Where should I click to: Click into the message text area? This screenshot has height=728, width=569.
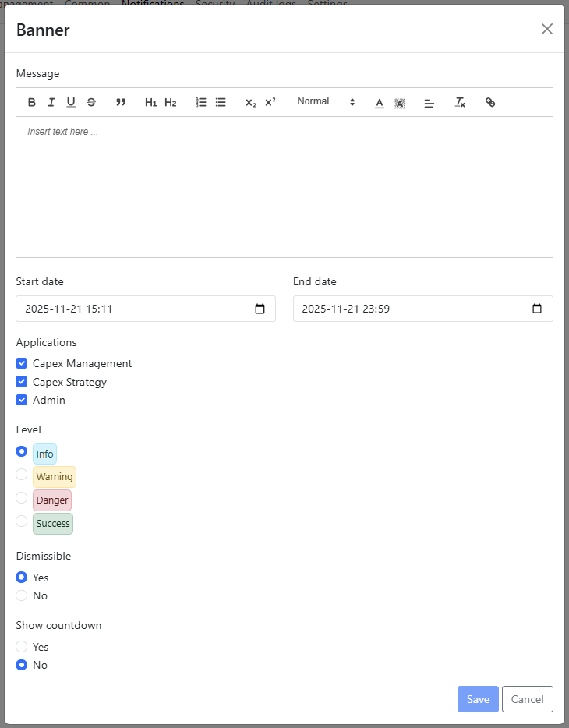pyautogui.click(x=284, y=187)
